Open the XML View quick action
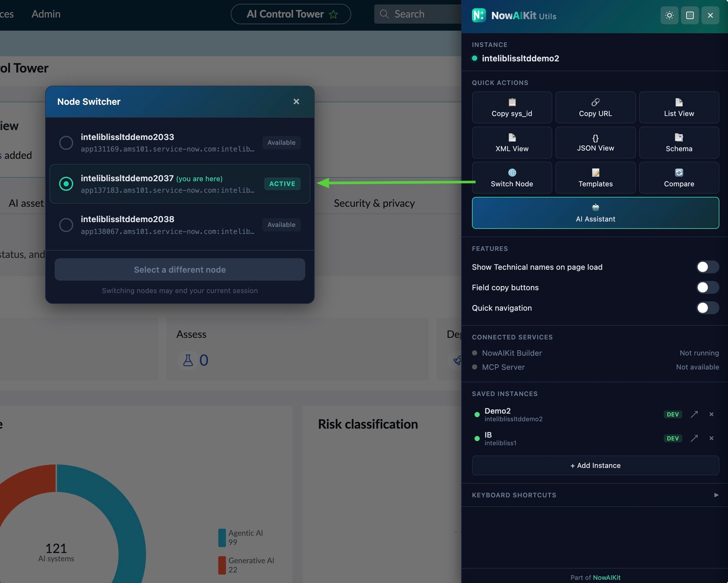 [x=512, y=142]
